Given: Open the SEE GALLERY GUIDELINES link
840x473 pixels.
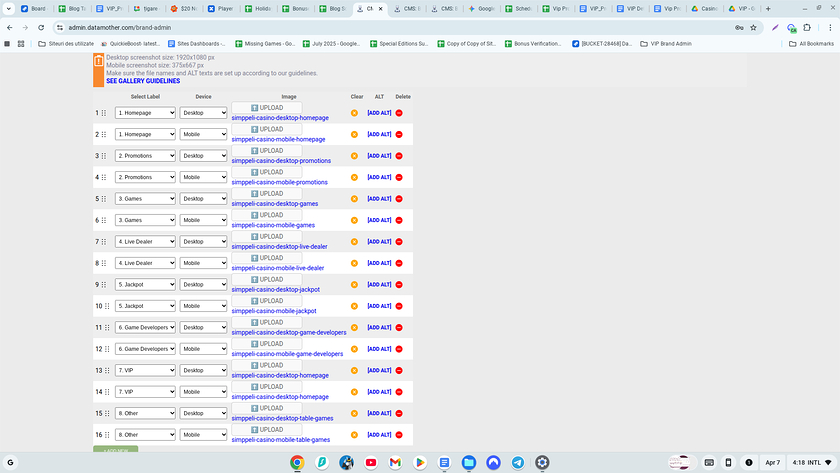Looking at the screenshot, I should (x=143, y=81).
